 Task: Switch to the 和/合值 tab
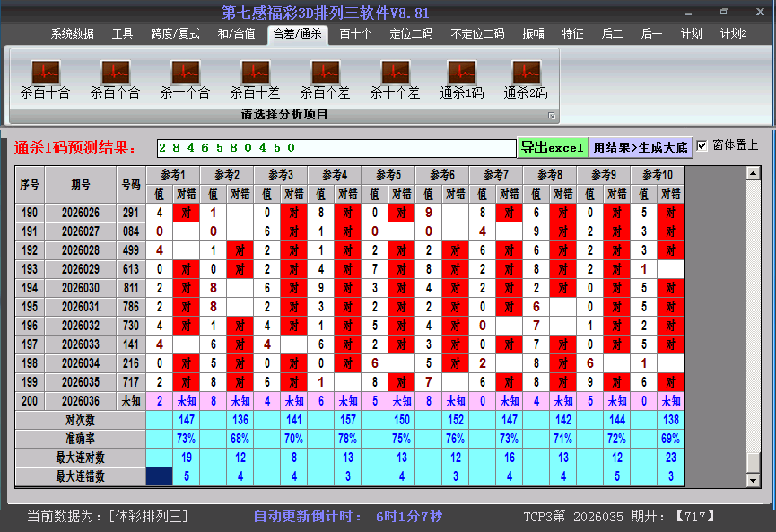point(237,34)
